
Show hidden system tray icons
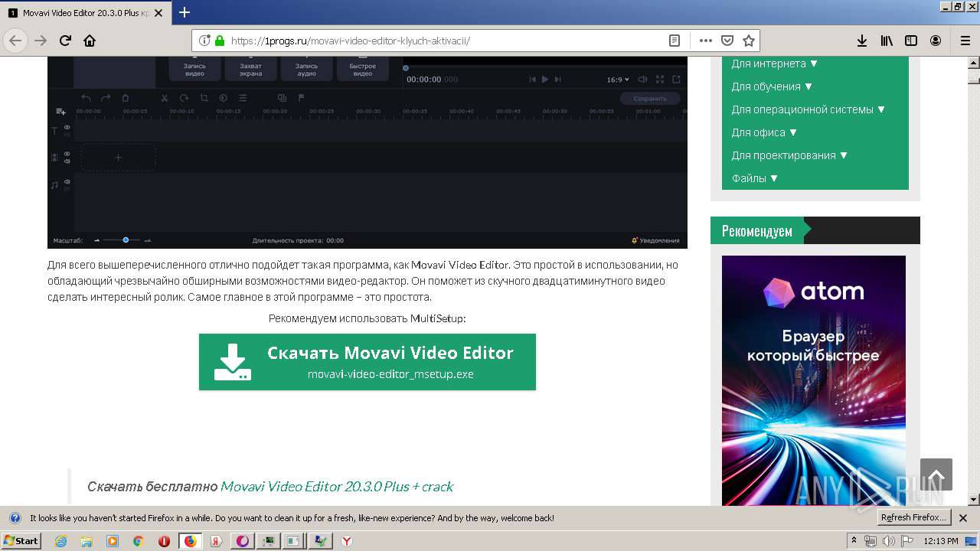[x=854, y=540]
